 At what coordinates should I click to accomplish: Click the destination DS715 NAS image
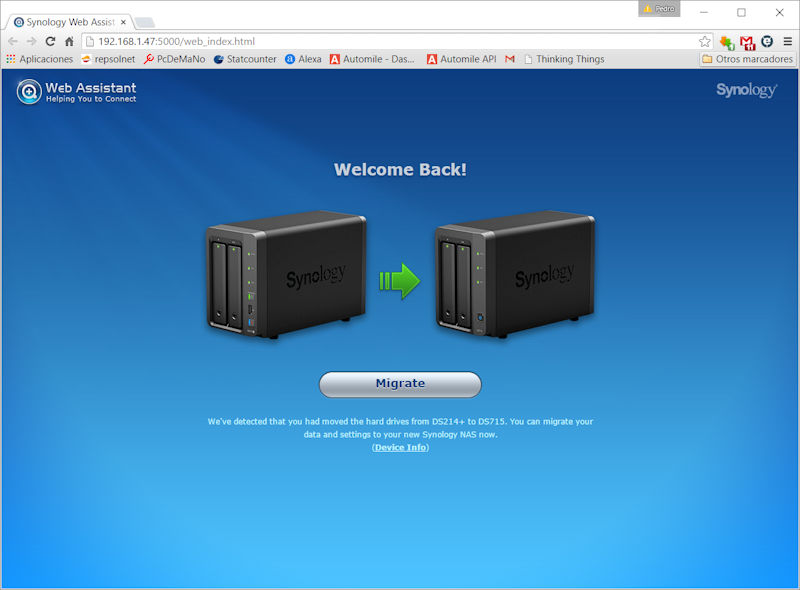pos(515,275)
